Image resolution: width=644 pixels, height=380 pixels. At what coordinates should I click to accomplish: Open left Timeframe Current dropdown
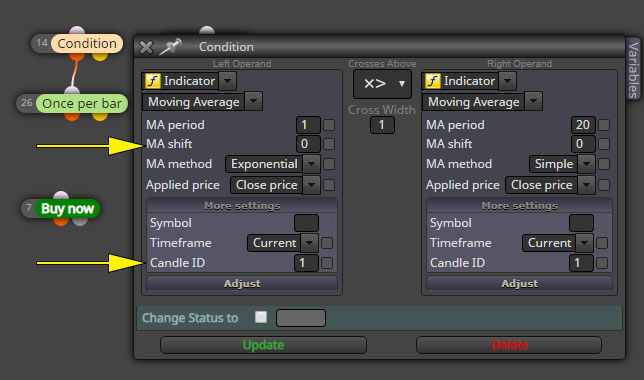pyautogui.click(x=309, y=243)
